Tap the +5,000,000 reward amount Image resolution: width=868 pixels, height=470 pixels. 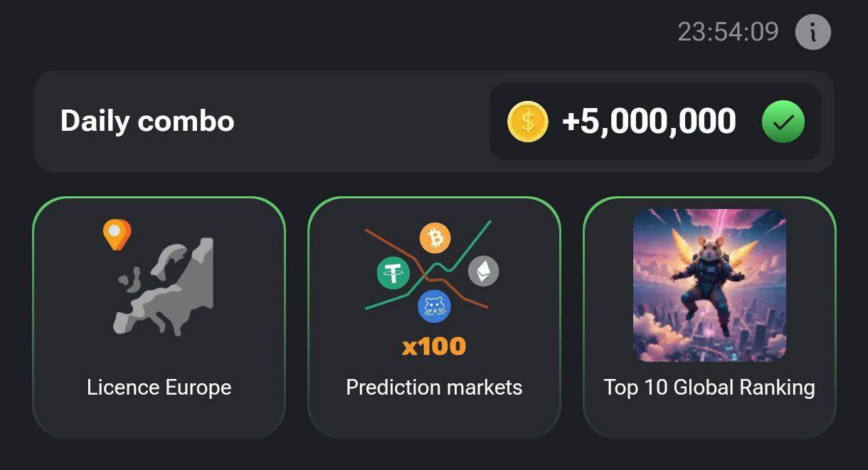[649, 122]
